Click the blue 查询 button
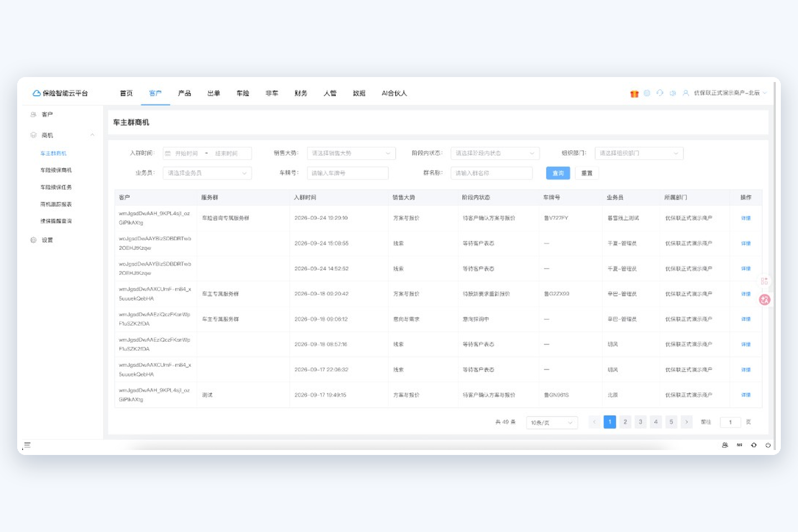The image size is (798, 532). 558,173
